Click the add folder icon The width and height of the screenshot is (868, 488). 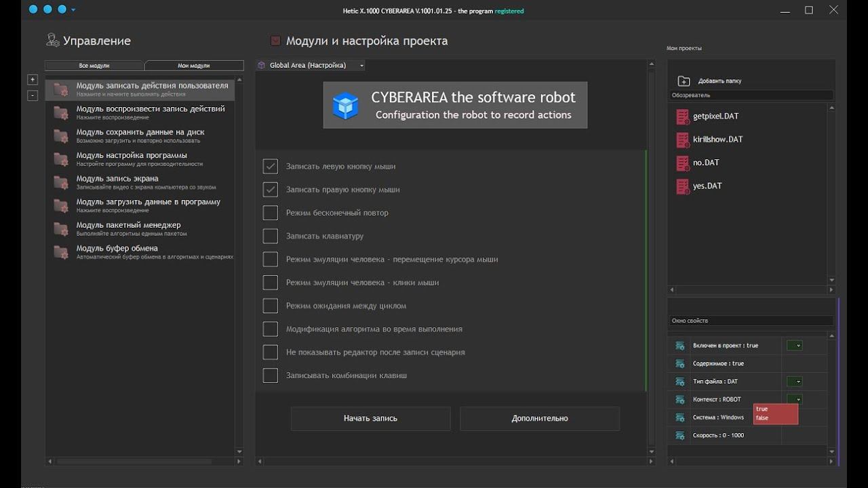pos(684,81)
